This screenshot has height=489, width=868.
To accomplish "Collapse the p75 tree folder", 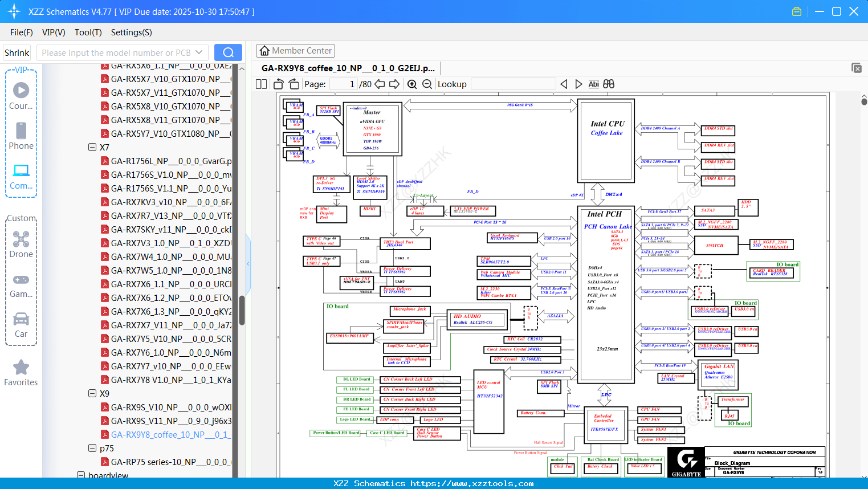I will (92, 448).
